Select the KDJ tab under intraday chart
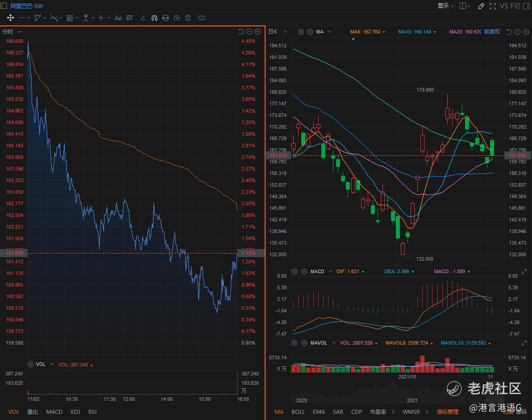532x420 pixels. [75, 412]
